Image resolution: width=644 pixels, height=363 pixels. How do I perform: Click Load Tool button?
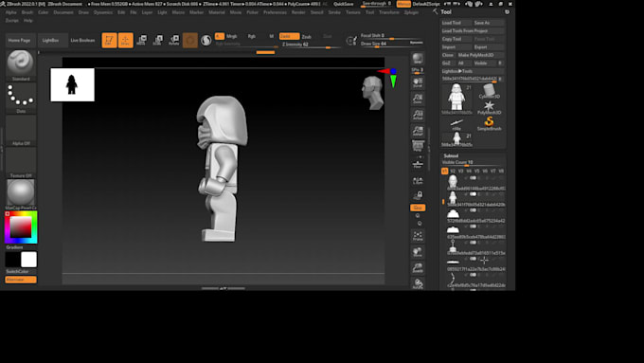point(456,23)
